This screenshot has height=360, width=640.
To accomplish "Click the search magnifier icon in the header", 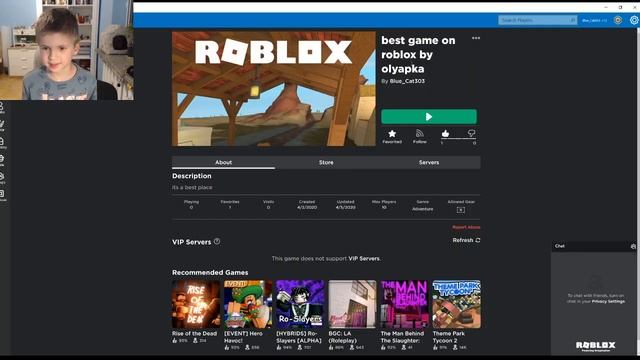I will pos(572,20).
